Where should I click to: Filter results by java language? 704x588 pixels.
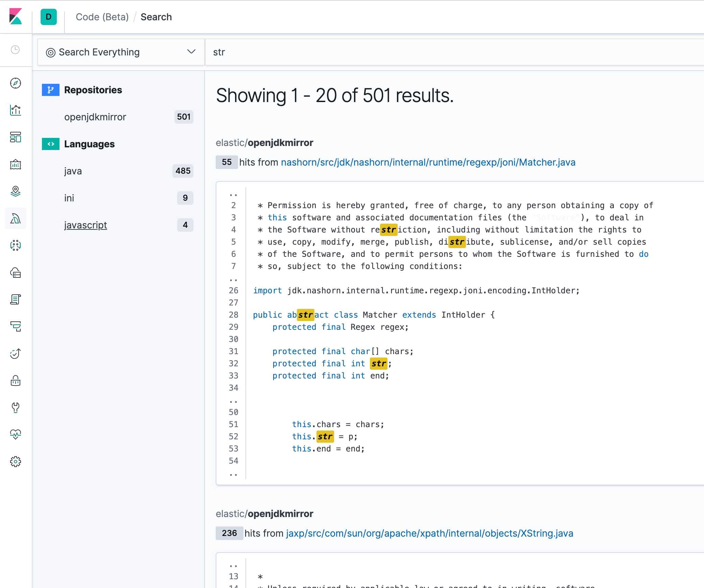(73, 171)
